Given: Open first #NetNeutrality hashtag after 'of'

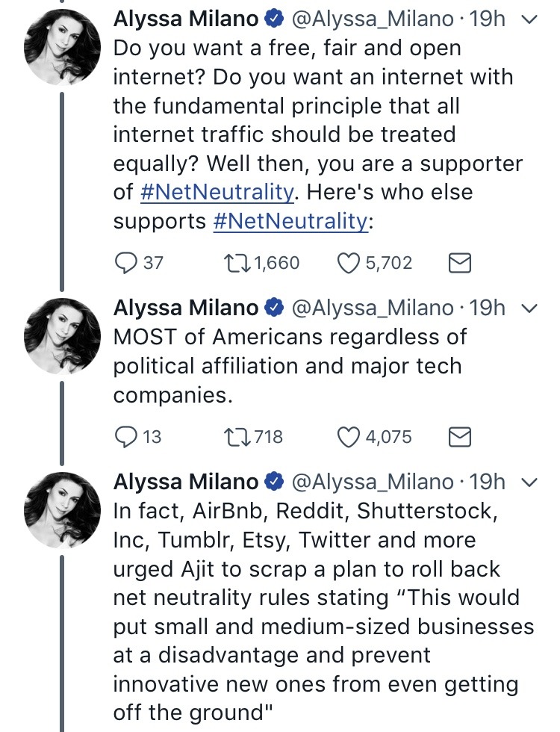Looking at the screenshot, I should [x=217, y=192].
